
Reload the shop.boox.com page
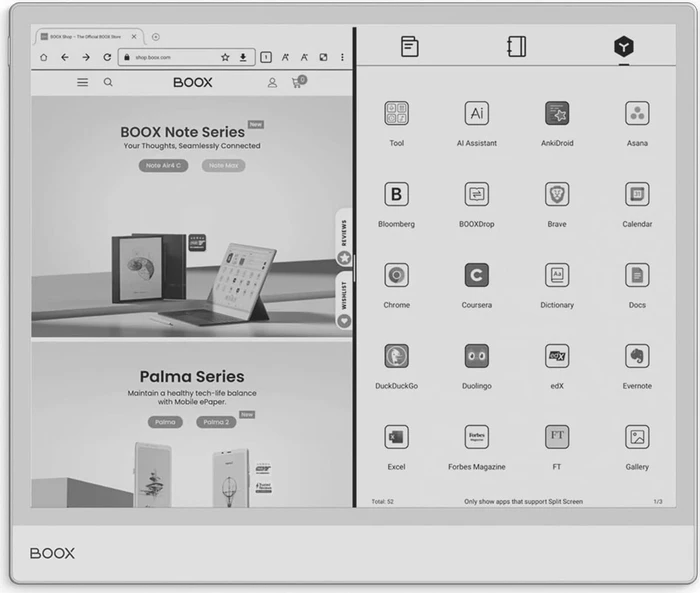[107, 57]
